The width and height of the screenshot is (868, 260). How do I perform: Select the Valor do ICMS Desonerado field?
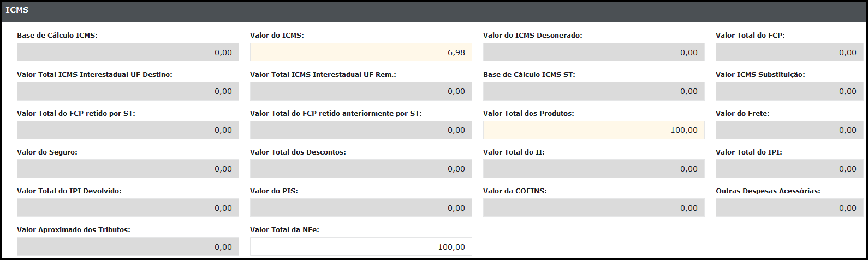click(x=593, y=52)
